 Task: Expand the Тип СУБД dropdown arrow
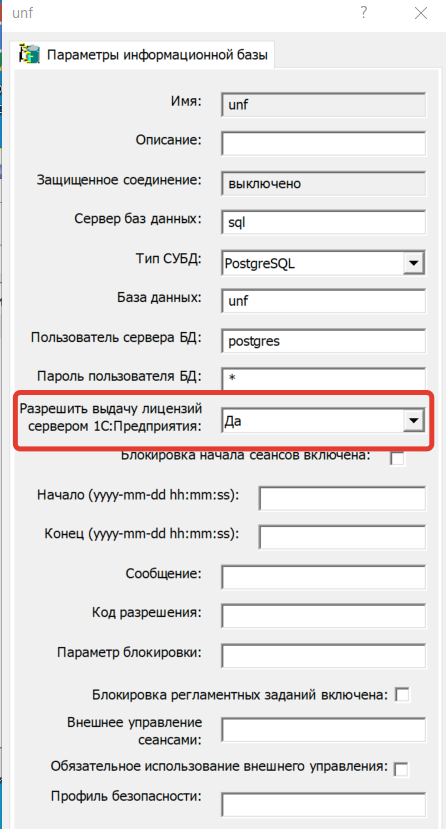[x=414, y=263]
